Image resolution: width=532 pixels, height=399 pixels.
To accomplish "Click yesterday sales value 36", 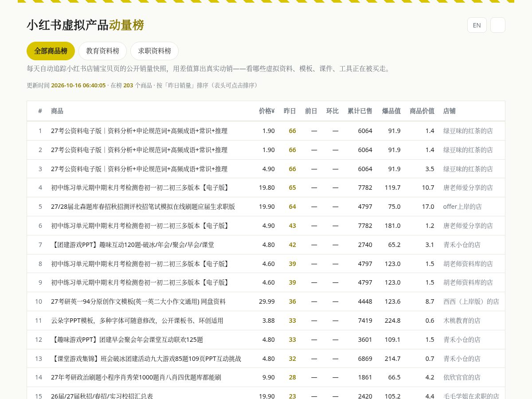I will pyautogui.click(x=293, y=301).
